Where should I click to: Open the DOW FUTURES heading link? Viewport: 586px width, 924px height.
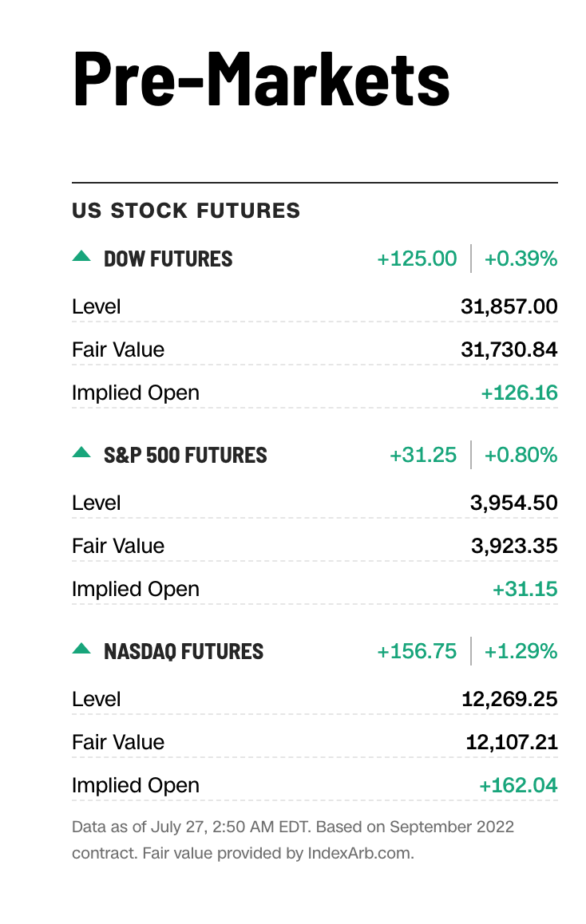click(168, 259)
